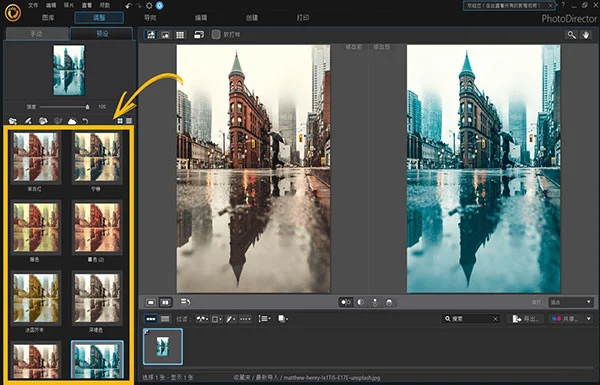Switch the filmstrip to list style
The width and height of the screenshot is (600, 385).
pyautogui.click(x=165, y=319)
